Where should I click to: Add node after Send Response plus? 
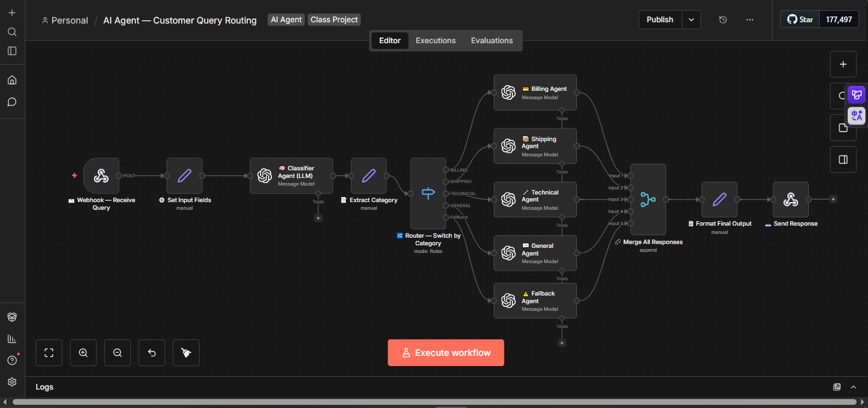[x=833, y=199]
